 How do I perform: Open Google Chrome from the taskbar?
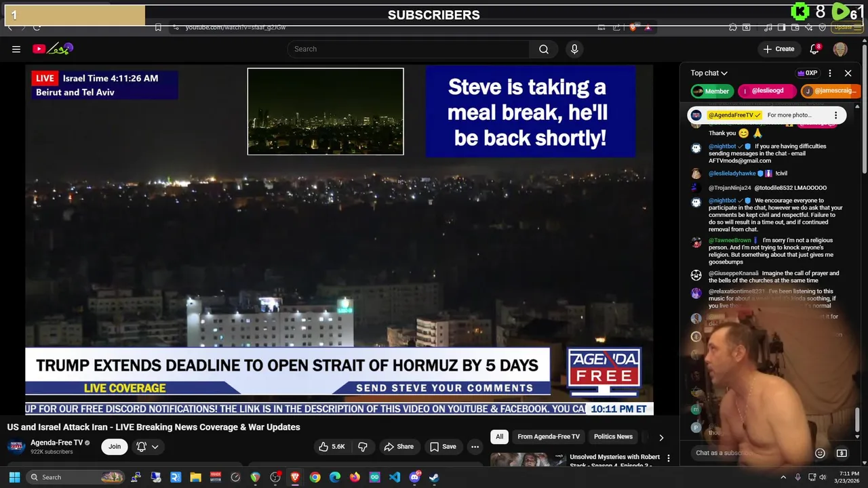click(315, 477)
